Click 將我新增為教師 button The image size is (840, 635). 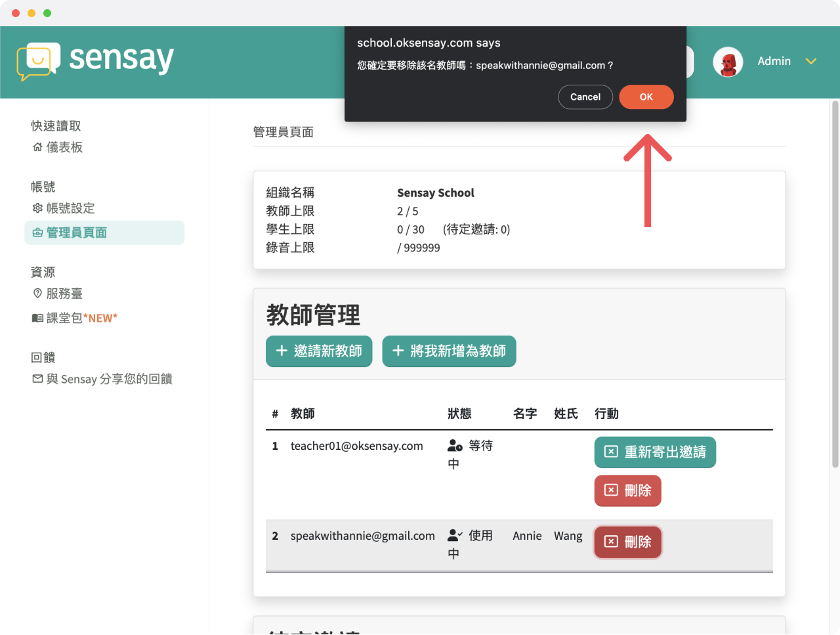[449, 351]
